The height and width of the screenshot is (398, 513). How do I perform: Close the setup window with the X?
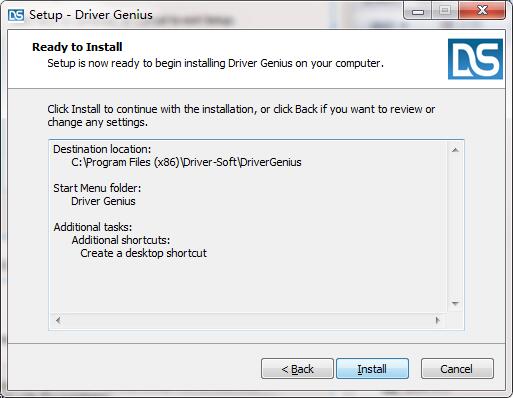[x=482, y=10]
